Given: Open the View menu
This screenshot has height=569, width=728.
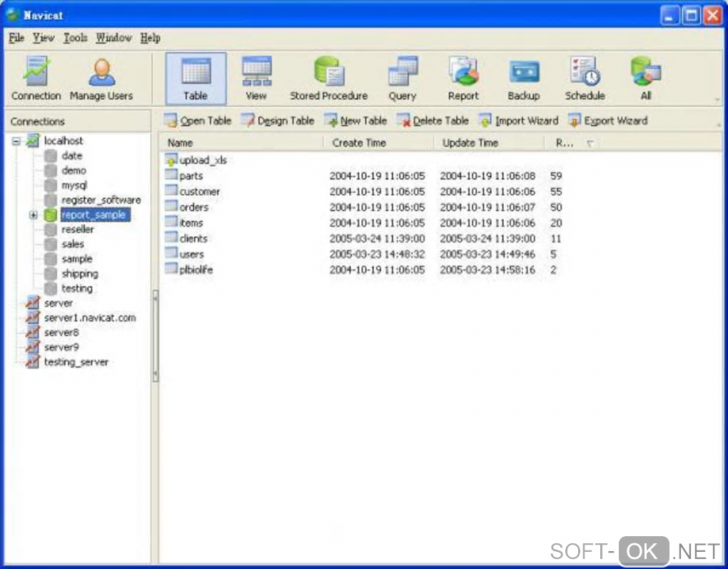Looking at the screenshot, I should (43, 38).
